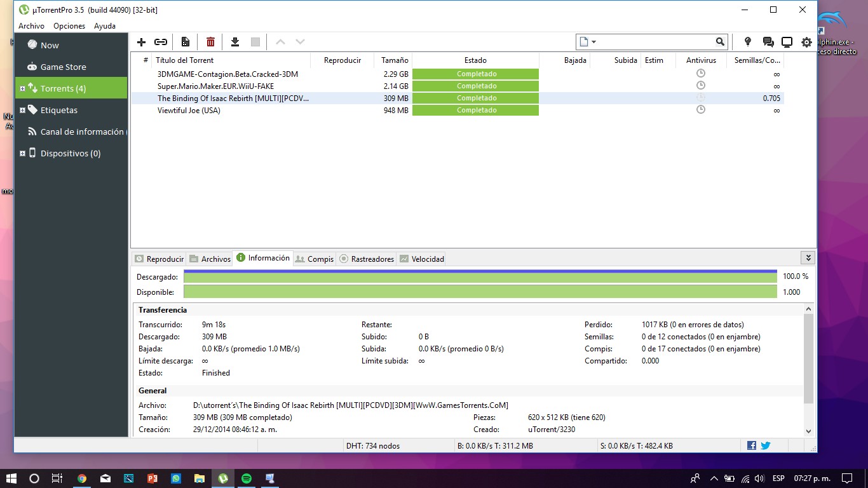The height and width of the screenshot is (488, 868).
Task: Sort by Bajada column header
Action: (x=565, y=60)
